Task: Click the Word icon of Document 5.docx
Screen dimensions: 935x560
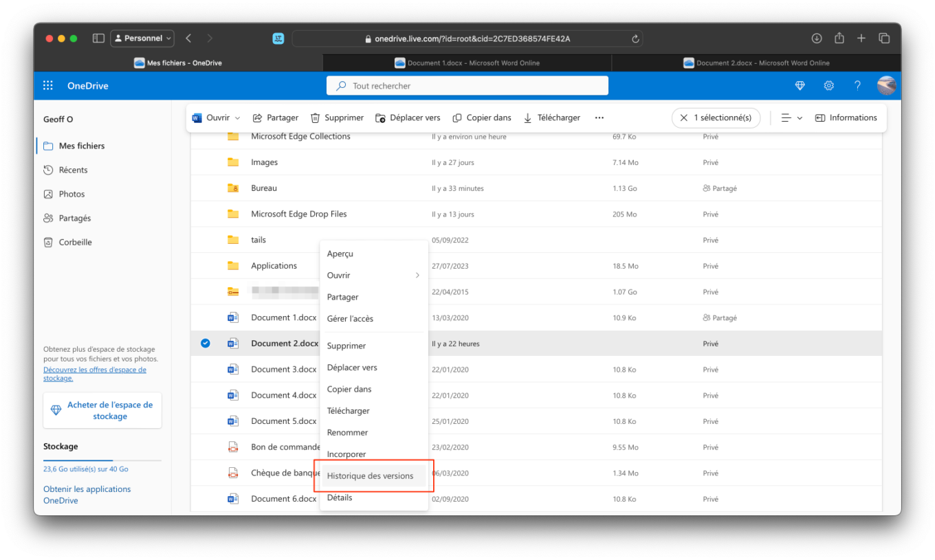Action: pyautogui.click(x=233, y=421)
